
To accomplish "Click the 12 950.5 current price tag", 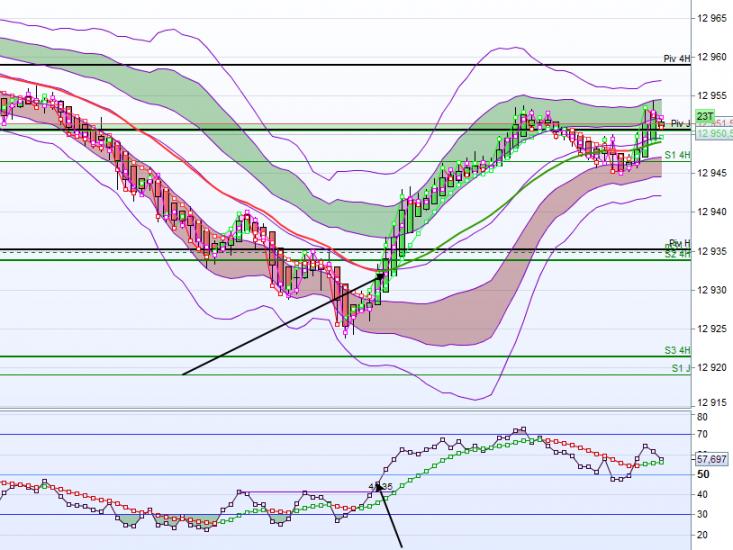I will 714,134.
